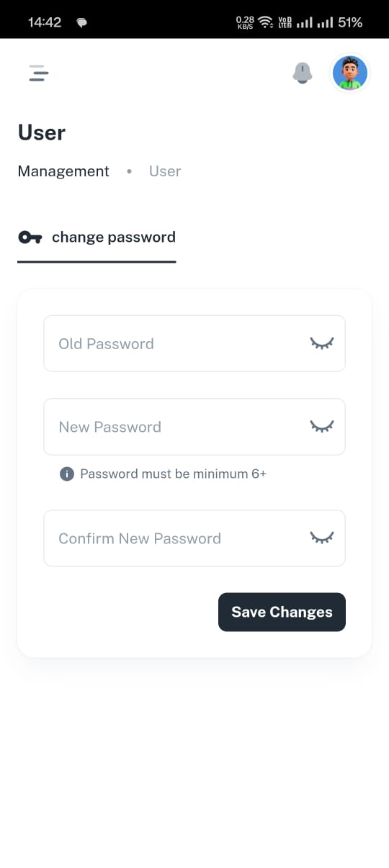389x868 pixels.
Task: Select the change password tab
Action: (97, 238)
